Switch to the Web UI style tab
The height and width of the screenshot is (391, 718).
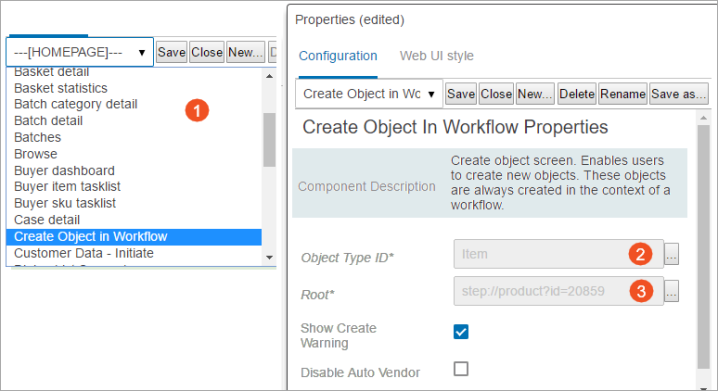(436, 56)
